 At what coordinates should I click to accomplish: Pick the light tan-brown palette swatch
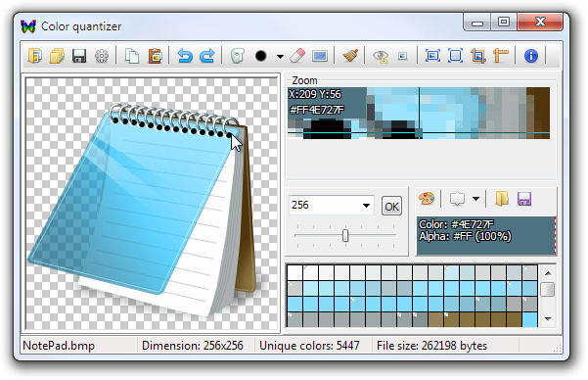point(435,319)
